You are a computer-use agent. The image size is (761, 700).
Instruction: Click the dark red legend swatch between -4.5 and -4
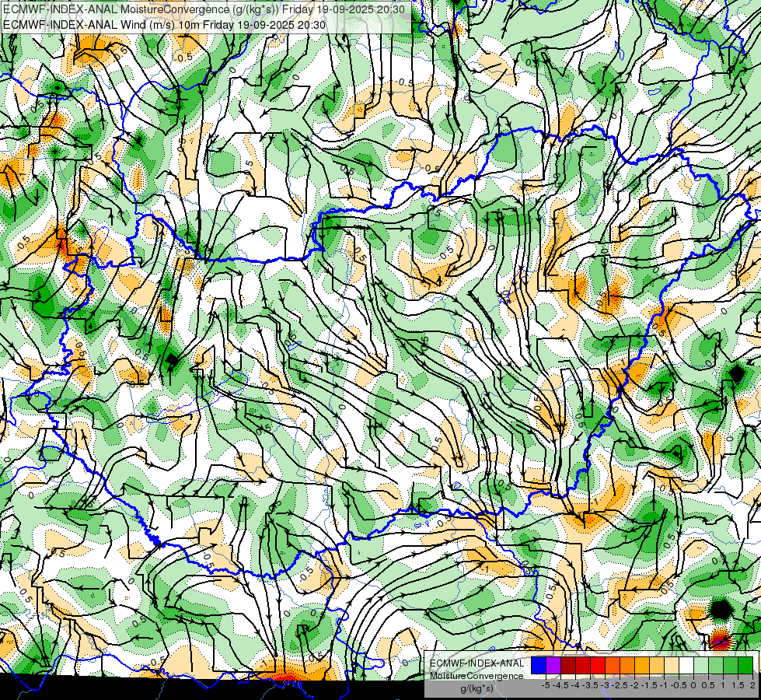click(x=568, y=665)
